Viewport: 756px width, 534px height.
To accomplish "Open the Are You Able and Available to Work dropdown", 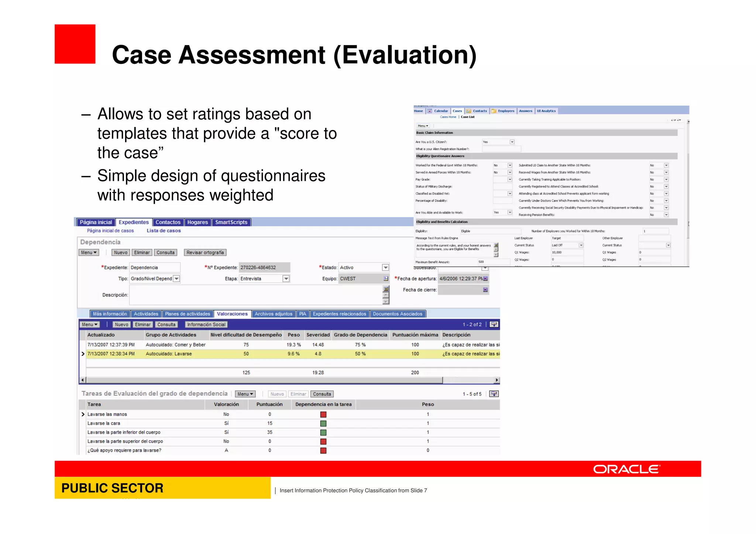I will (x=510, y=213).
